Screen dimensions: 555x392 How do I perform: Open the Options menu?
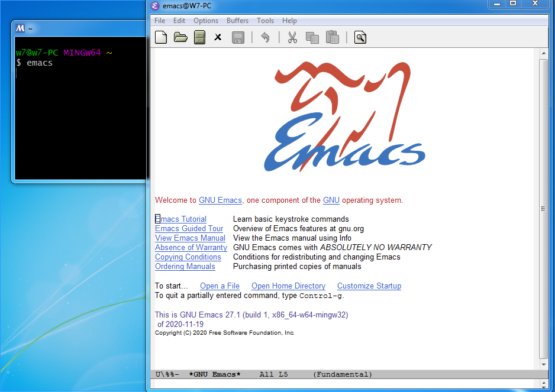pyautogui.click(x=206, y=21)
